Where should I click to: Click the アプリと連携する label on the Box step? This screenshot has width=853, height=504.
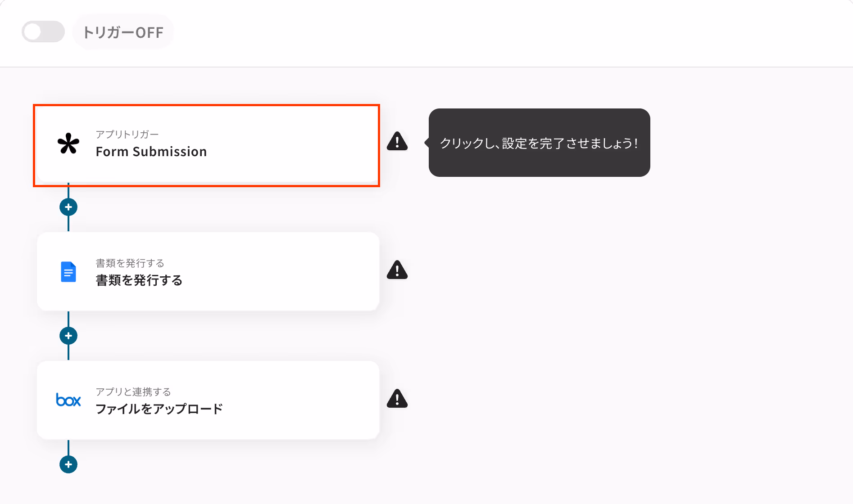[x=133, y=392]
